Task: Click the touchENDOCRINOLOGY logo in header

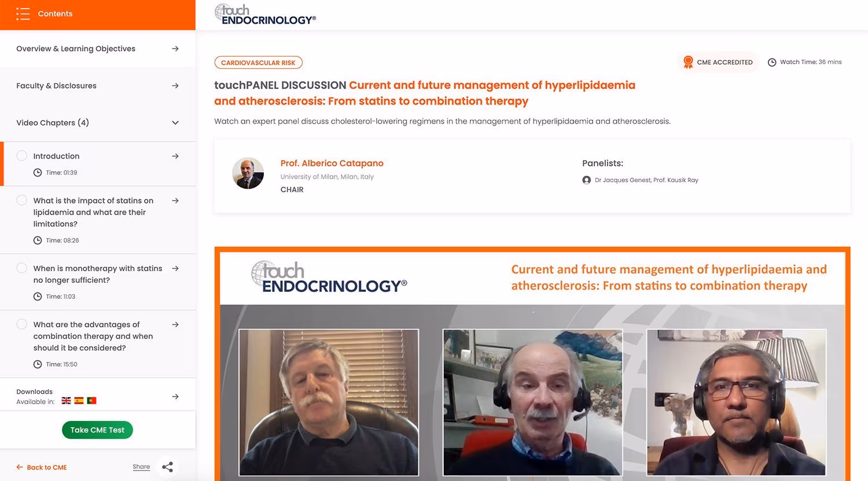Action: 265,15
